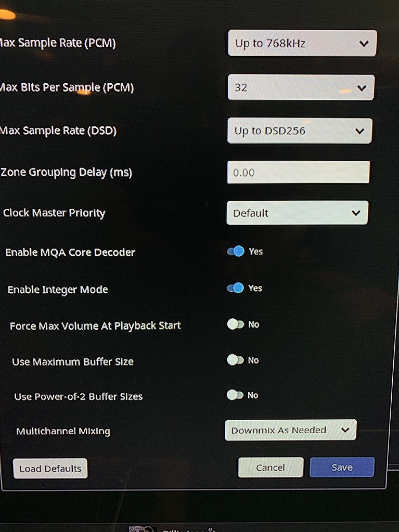The image size is (399, 532).
Task: Change the Multichannel Mixing selection
Action: 290,430
